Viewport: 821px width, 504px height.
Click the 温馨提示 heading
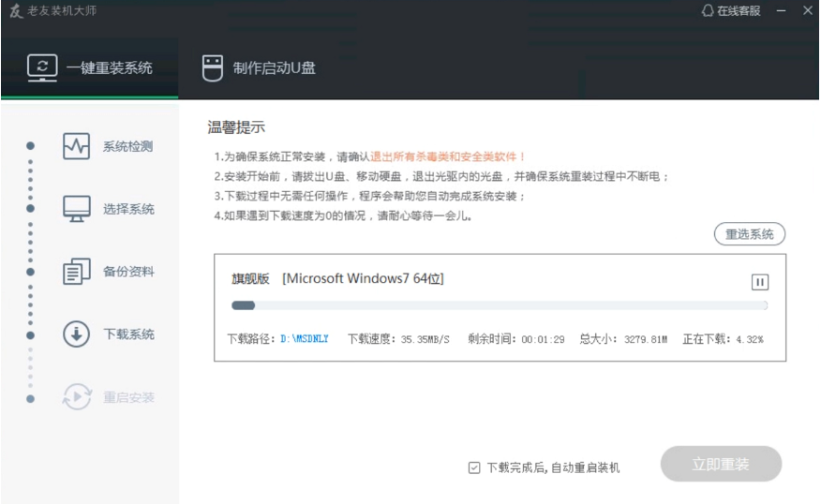(236, 127)
